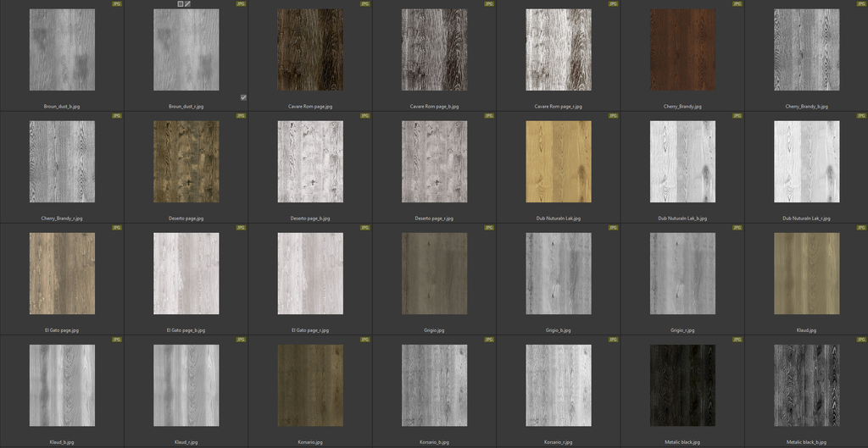Click the Broun_dust_b.jpg filename label
868x448 pixels.
[62, 107]
